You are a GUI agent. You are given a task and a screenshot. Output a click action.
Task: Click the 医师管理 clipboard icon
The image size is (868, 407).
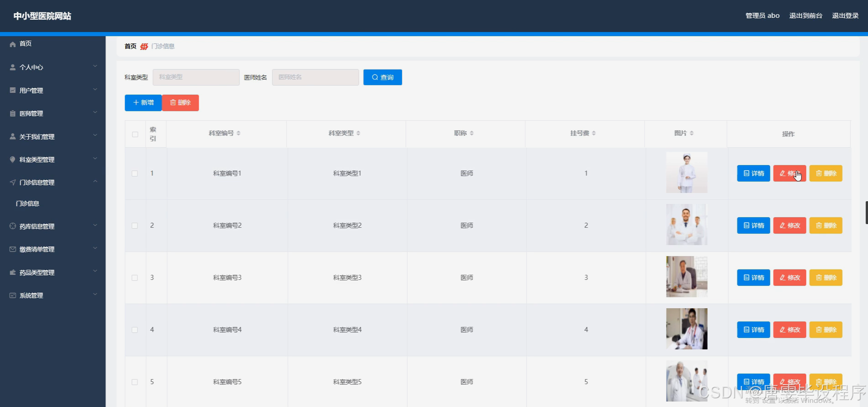tap(13, 113)
